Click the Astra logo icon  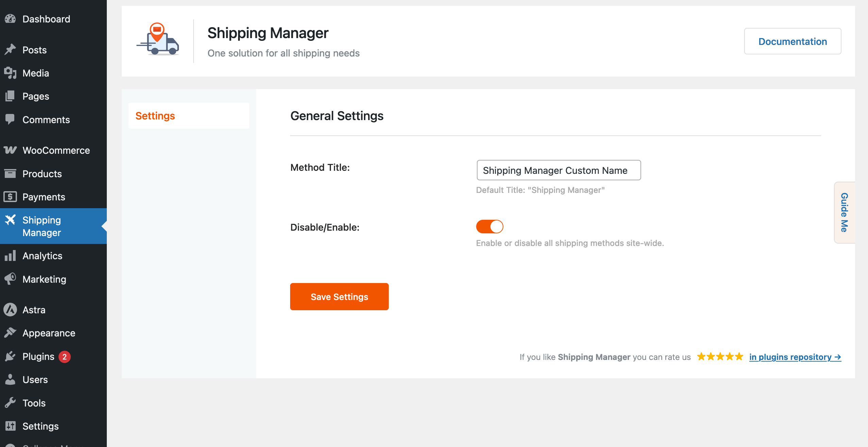10,310
